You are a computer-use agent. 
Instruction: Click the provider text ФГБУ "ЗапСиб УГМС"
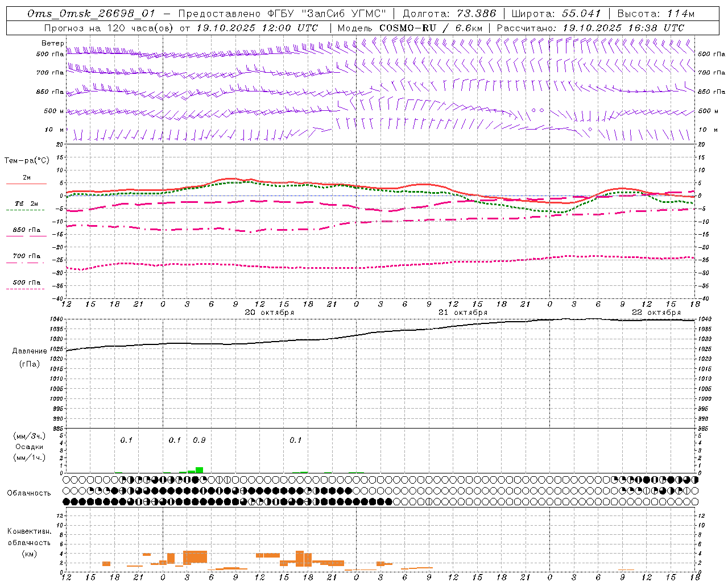pyautogui.click(x=326, y=14)
